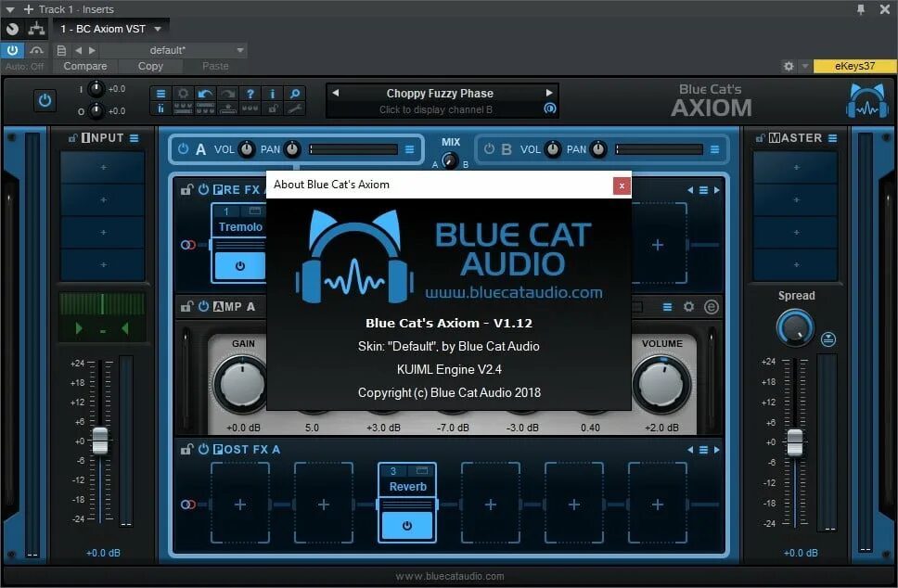Click the channel A/B link icon in preset display
This screenshot has width=898, height=588.
point(550,109)
